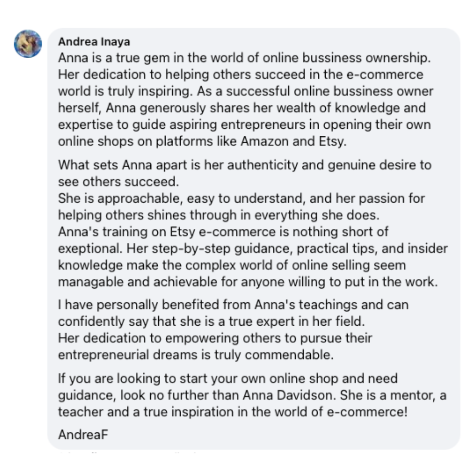The height and width of the screenshot is (476, 476).
Task: Select the word "Amazon" in the first paragraph
Action: tap(264, 141)
